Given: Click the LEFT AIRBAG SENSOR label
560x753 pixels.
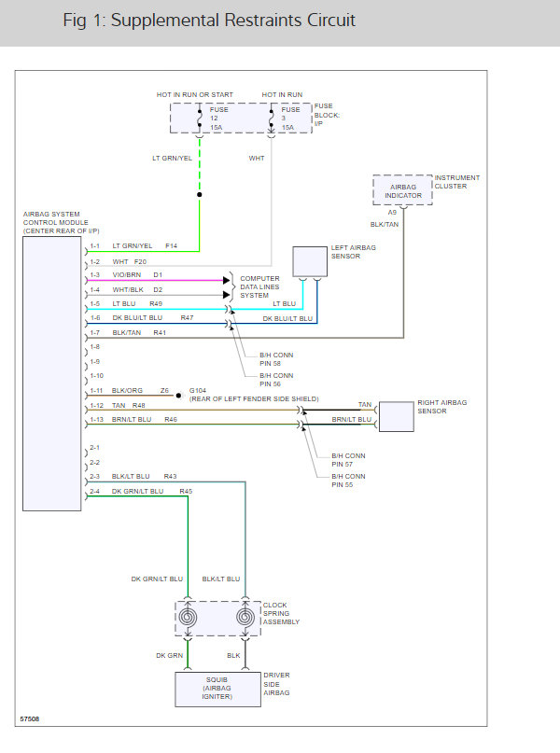Looking at the screenshot, I should [x=353, y=252].
